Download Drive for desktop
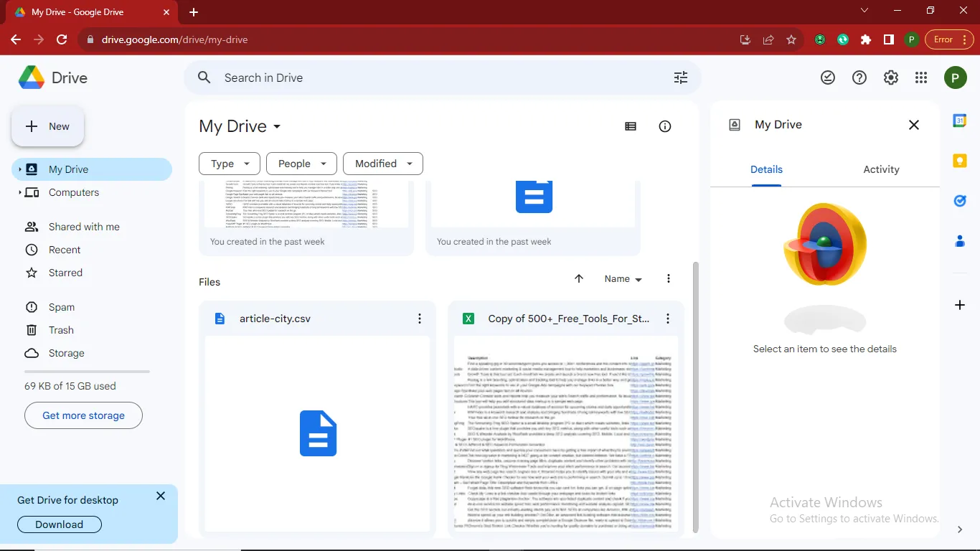 pyautogui.click(x=59, y=524)
